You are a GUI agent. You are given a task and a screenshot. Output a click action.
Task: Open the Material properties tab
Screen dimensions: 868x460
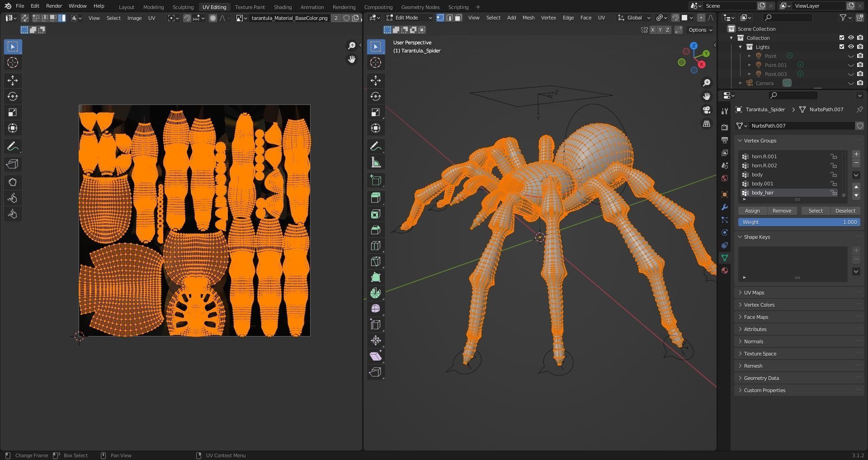725,270
